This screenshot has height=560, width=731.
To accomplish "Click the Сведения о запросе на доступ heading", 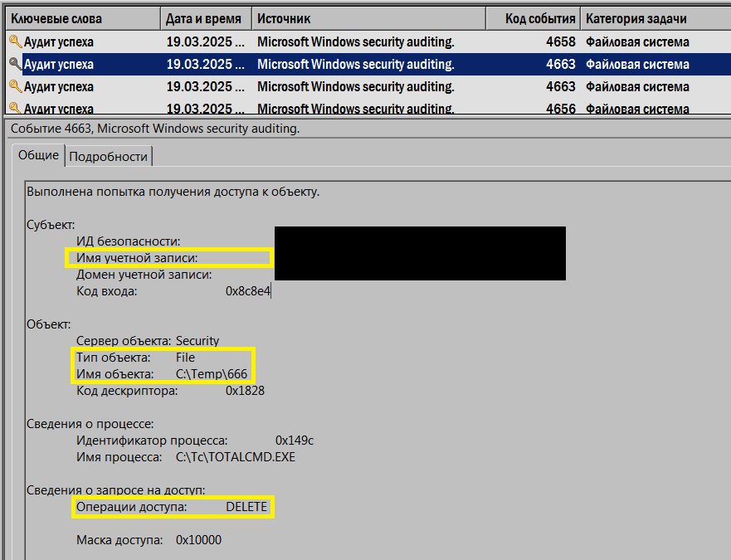I will tap(115, 490).
